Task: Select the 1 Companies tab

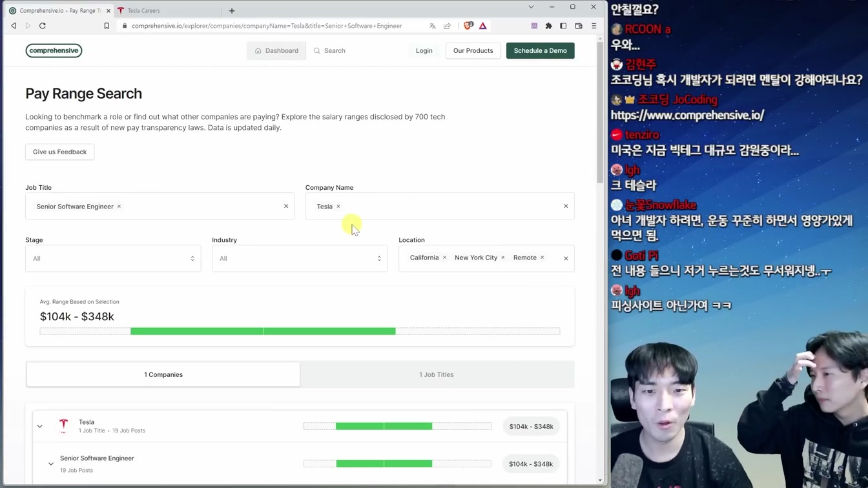Action: (163, 374)
